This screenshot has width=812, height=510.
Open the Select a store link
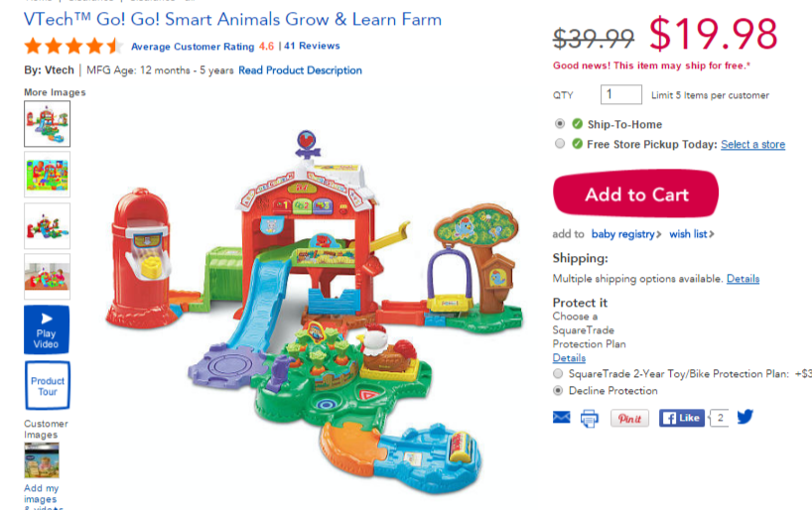coord(753,145)
